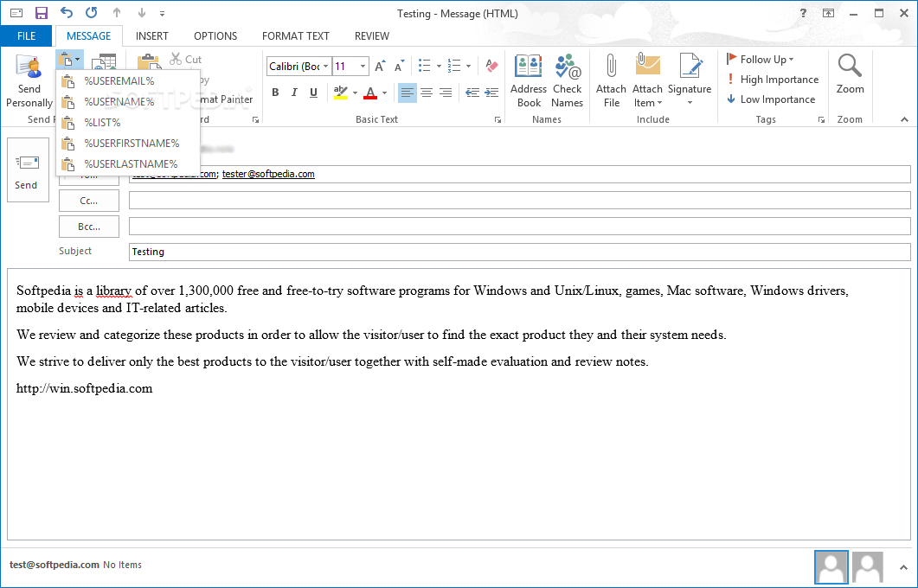Go to next item arrow
The image size is (918, 588).
(142, 13)
